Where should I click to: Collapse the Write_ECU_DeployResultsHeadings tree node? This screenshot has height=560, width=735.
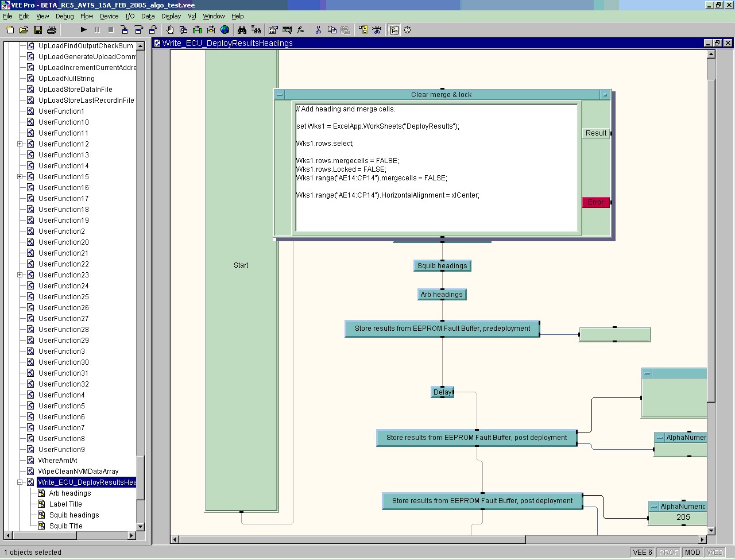(20, 482)
